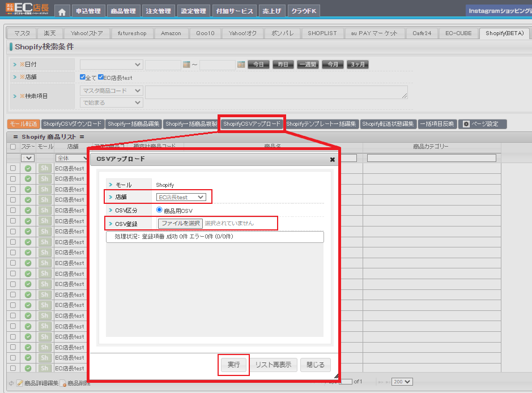532x393 pixels.
Task: Click モール転送 button
Action: click(x=23, y=124)
